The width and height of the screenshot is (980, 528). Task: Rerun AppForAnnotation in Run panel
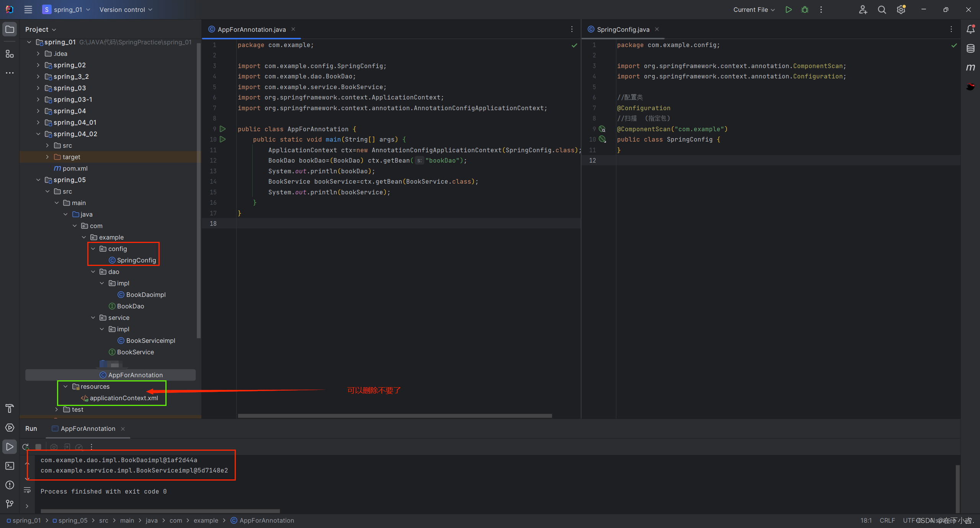(26, 447)
